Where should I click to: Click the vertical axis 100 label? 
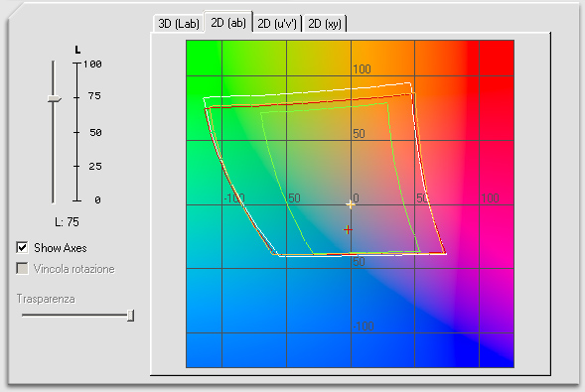coord(362,69)
